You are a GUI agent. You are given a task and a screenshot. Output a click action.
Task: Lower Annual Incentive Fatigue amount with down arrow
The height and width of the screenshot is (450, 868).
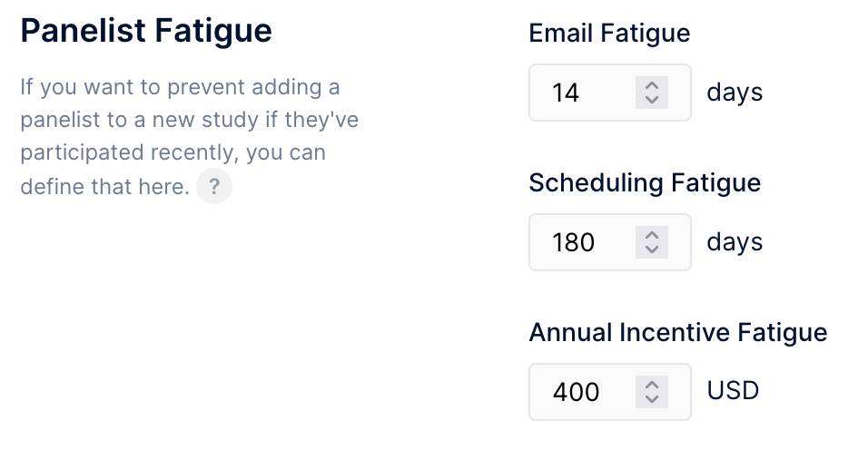pyautogui.click(x=652, y=400)
